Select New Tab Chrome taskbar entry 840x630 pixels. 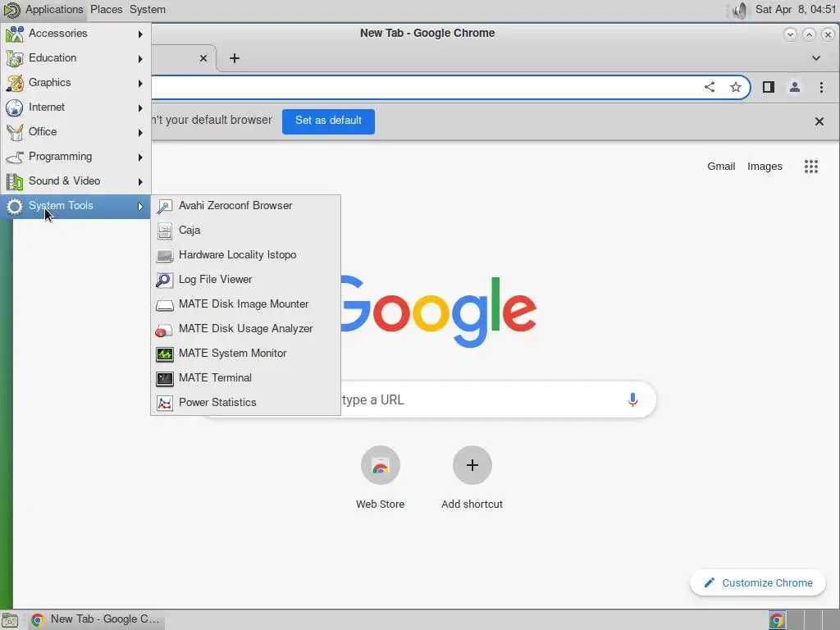97,619
